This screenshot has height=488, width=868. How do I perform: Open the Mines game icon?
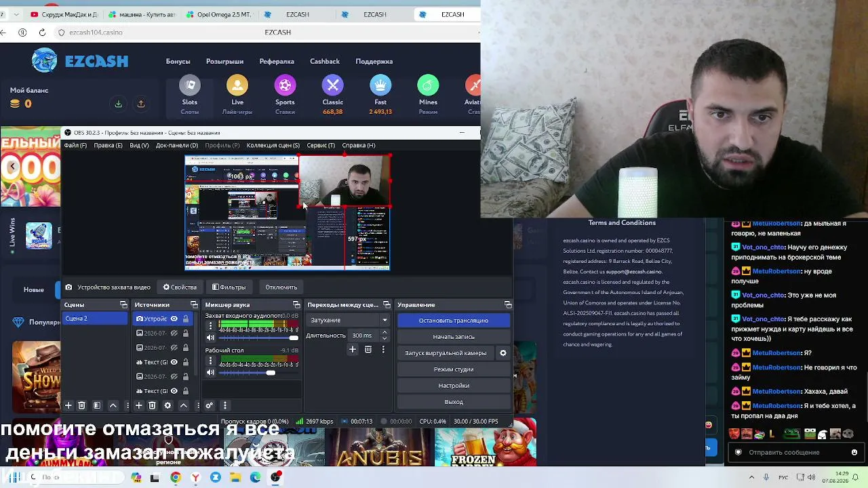point(428,85)
